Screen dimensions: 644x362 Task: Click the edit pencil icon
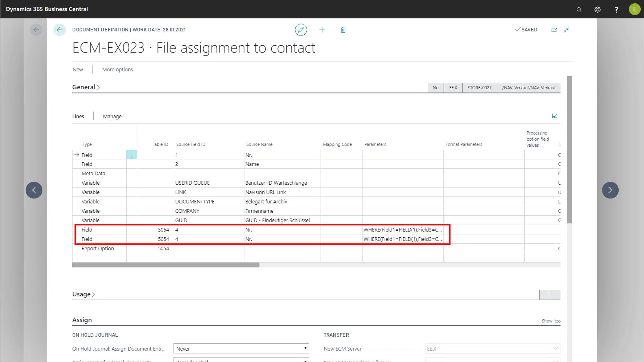[301, 30]
